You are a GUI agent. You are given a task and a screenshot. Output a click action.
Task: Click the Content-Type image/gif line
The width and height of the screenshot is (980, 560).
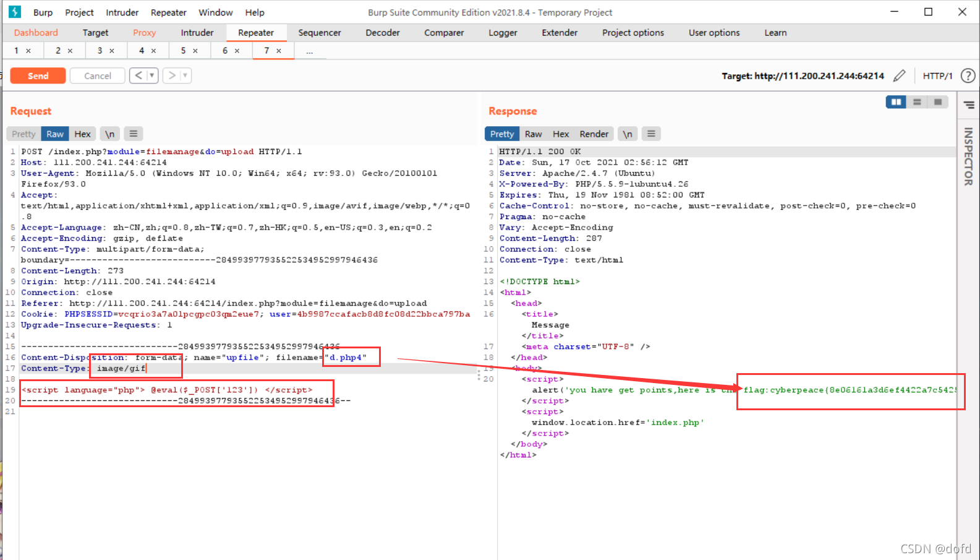[83, 369]
